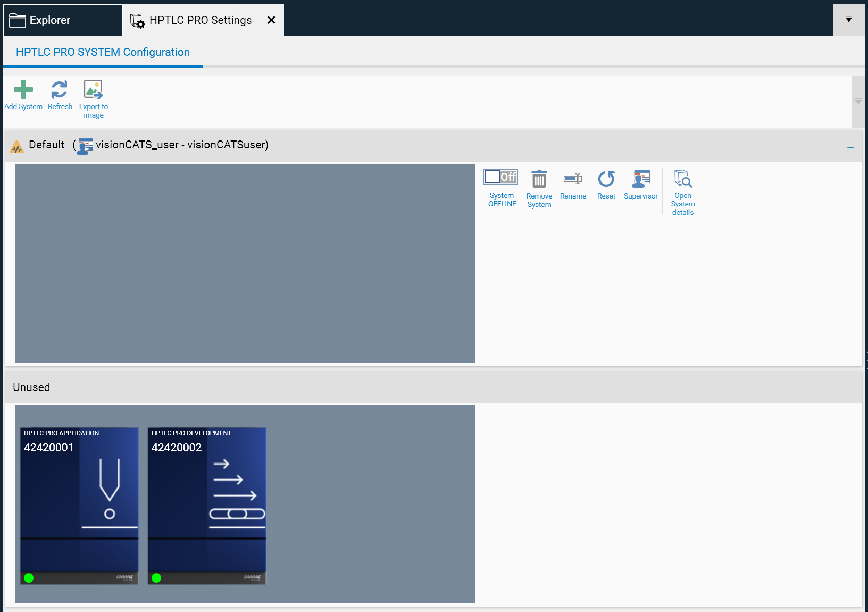Click the Remove System trash icon
The width and height of the screenshot is (868, 612).
539,179
